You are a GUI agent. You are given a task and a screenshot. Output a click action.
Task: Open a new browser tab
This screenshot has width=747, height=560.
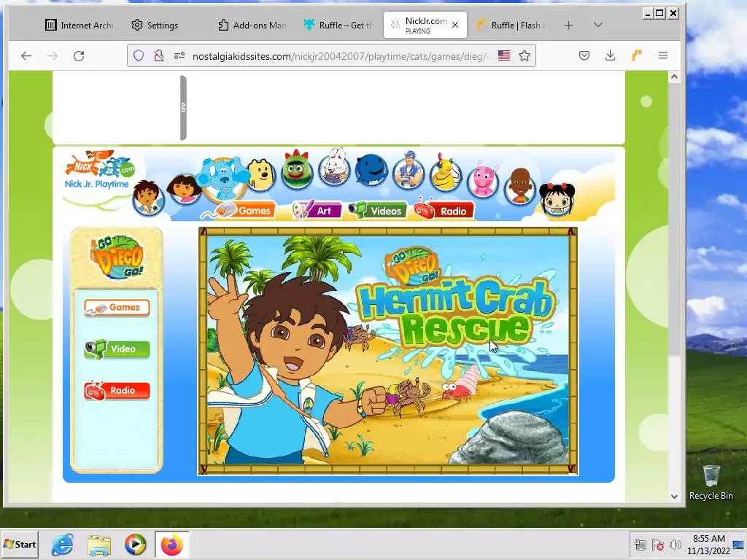tap(568, 26)
